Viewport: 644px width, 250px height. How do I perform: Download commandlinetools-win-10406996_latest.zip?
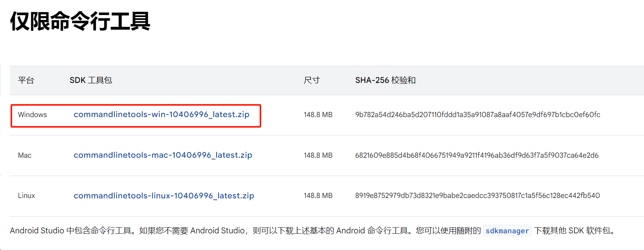coord(161,115)
